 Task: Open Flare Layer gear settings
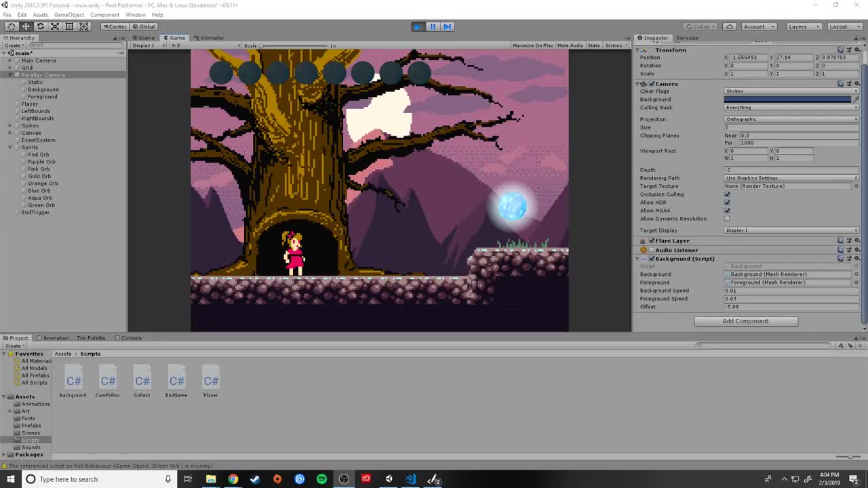click(x=856, y=241)
